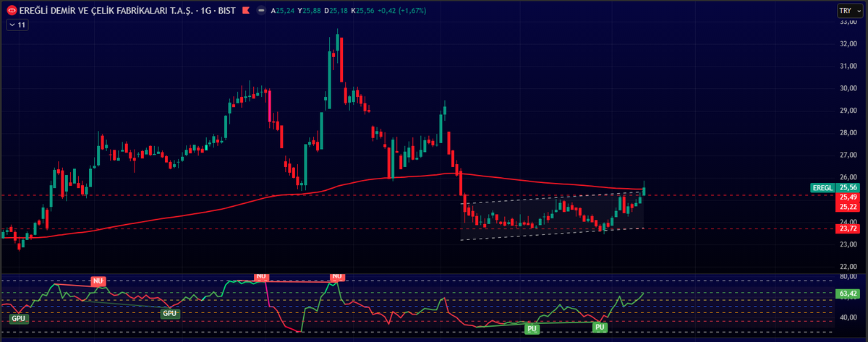Expand the collapsed 11 indicators legend
Screen dimensions: 868x342
coord(17,25)
